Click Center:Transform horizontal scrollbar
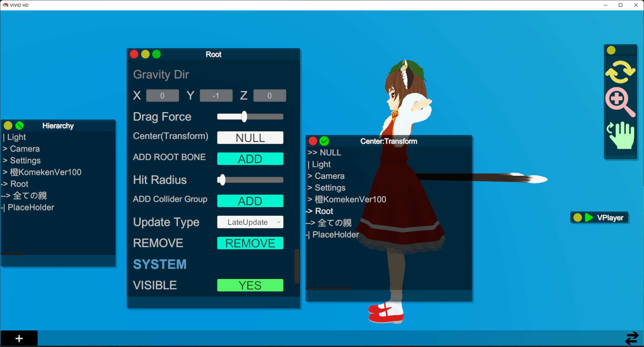 [329, 288]
